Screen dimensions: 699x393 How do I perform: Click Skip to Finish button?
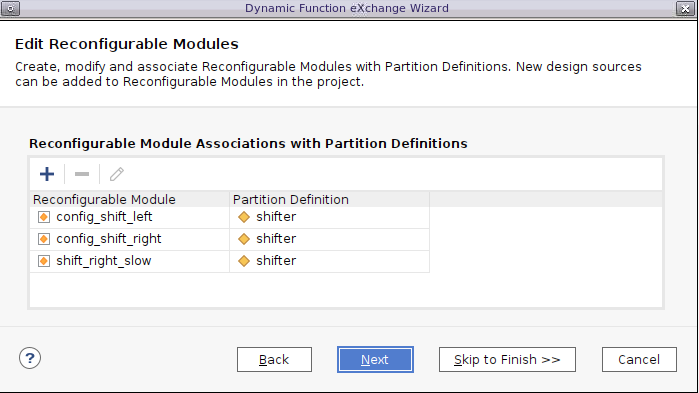507,360
